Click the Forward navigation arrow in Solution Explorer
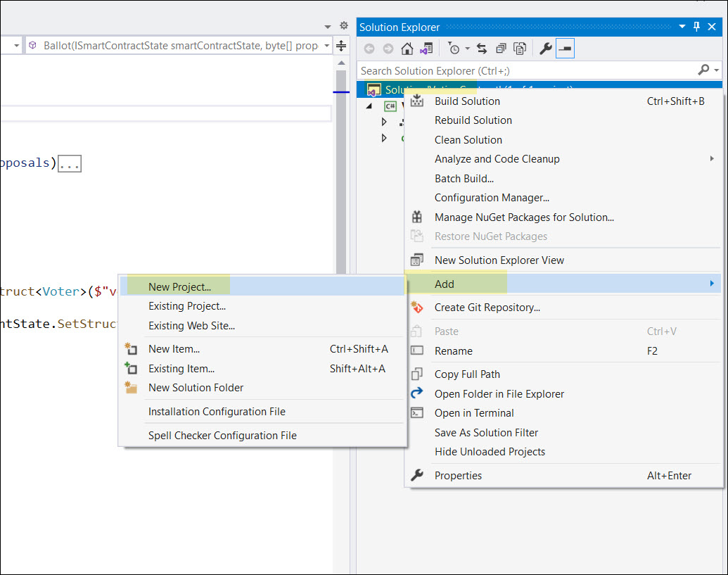The image size is (728, 575). pos(388,49)
